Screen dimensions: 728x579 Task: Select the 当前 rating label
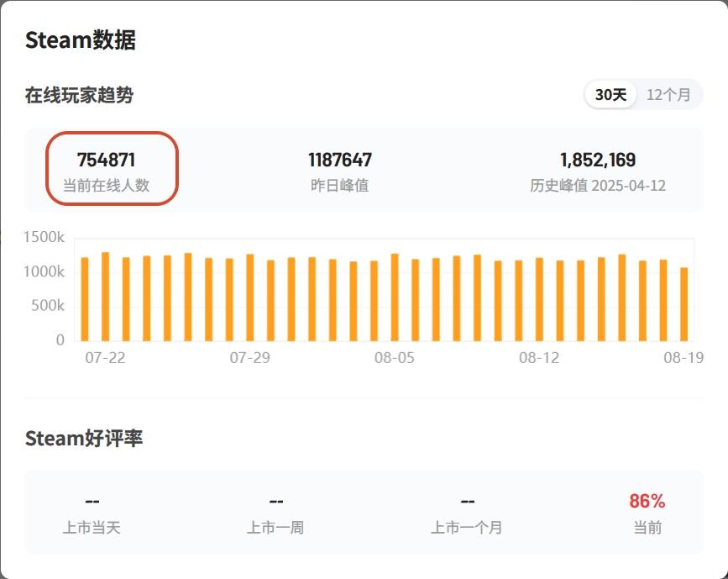coord(647,528)
